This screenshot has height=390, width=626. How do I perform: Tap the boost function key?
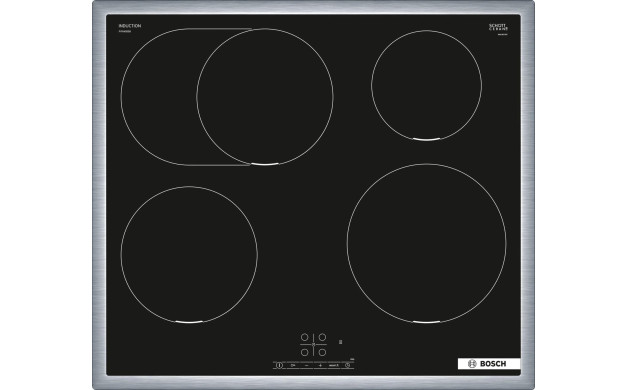pos(334,365)
